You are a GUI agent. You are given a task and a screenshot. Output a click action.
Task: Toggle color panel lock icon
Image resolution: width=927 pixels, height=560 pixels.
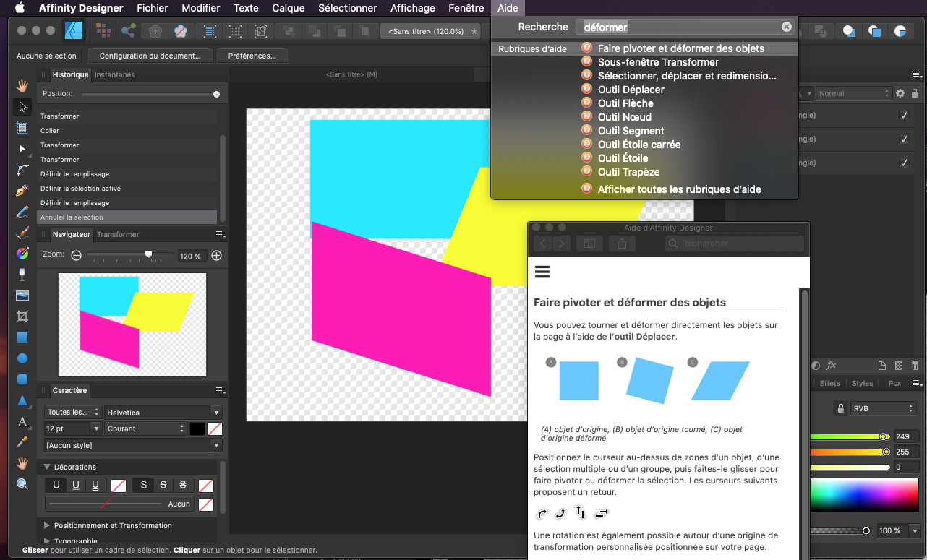click(840, 408)
